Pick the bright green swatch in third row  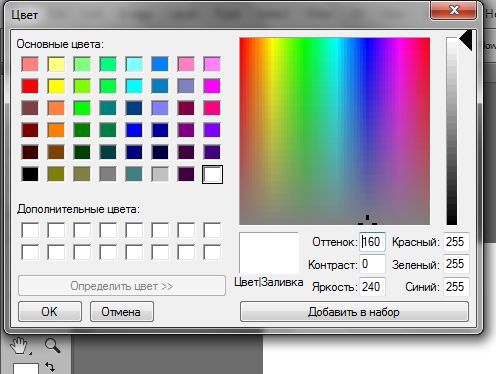(x=82, y=108)
